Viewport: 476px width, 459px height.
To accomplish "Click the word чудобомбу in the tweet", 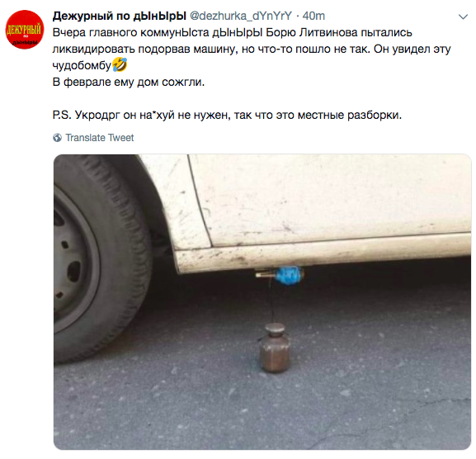I will 82,65.
